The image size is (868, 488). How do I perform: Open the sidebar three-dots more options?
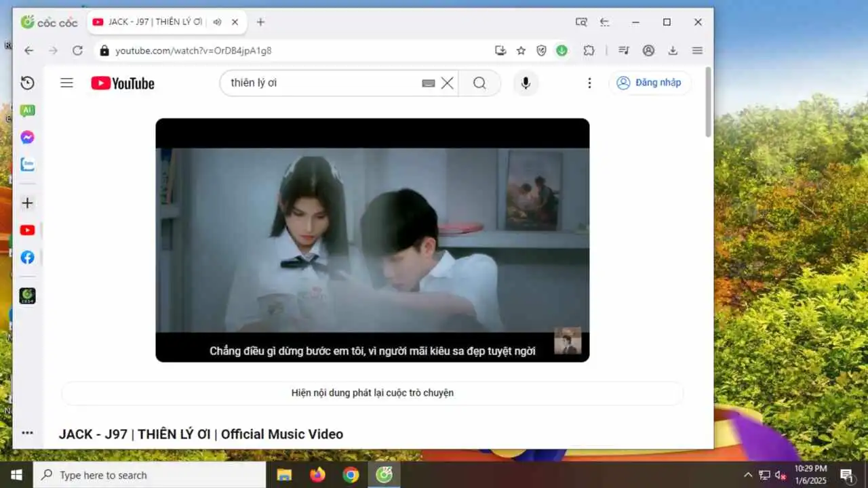click(x=27, y=432)
